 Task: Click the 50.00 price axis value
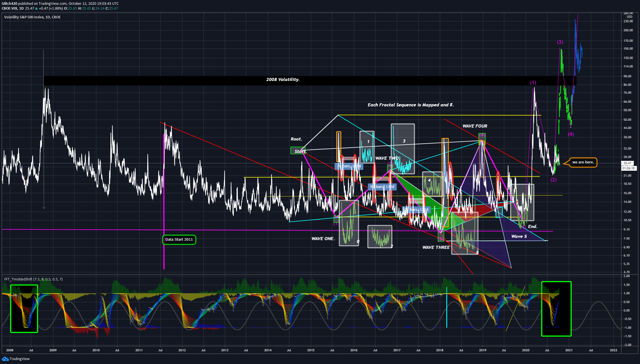click(x=627, y=120)
